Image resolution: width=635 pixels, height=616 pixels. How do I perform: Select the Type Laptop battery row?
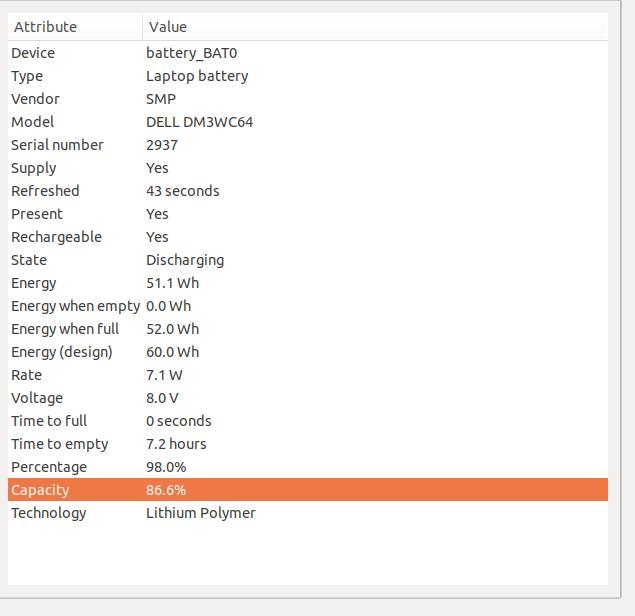(308, 76)
